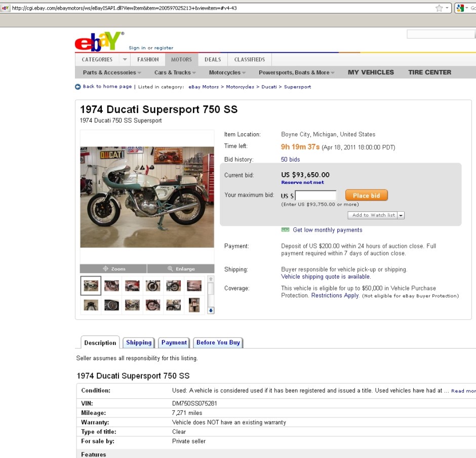Expand the Categories dropdown arrow

[x=125, y=59]
